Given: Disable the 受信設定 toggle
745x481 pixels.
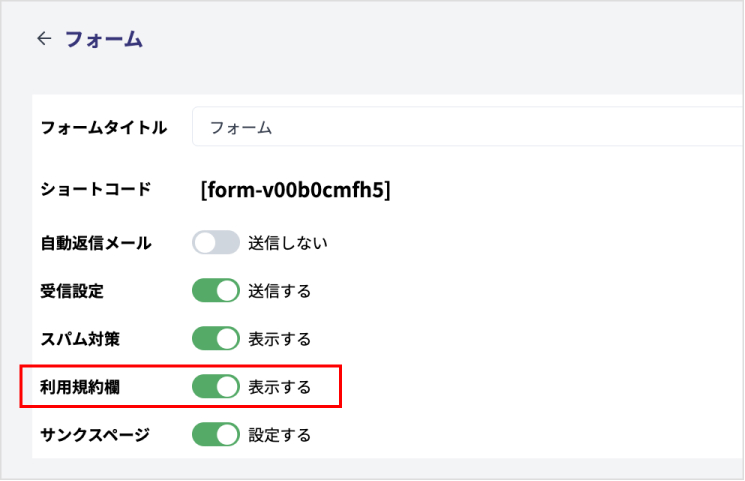Looking at the screenshot, I should pyautogui.click(x=216, y=291).
